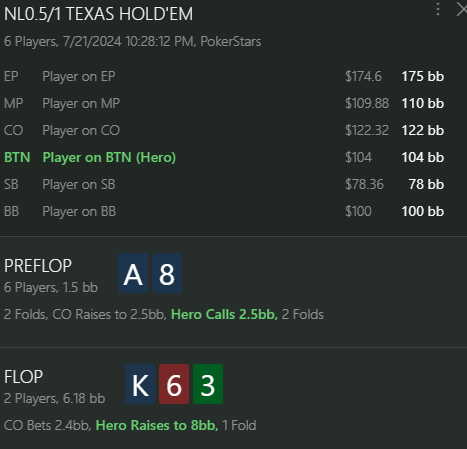The image size is (467, 449).
Task: Click the PREFLOP section heading
Action: (38, 266)
